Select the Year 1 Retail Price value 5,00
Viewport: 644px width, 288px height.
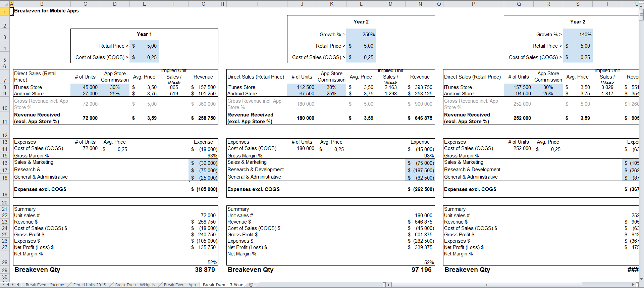[144, 46]
